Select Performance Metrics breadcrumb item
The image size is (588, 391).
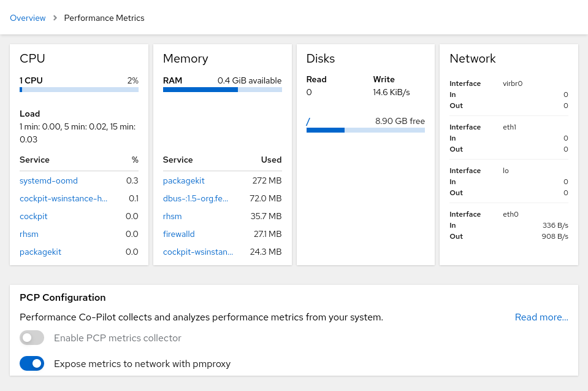point(104,18)
